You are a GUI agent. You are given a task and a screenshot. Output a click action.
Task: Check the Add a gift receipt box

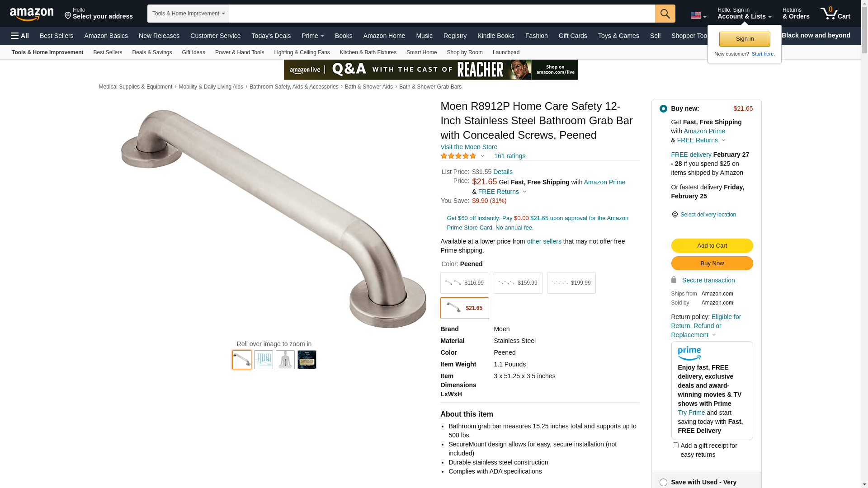(x=675, y=446)
